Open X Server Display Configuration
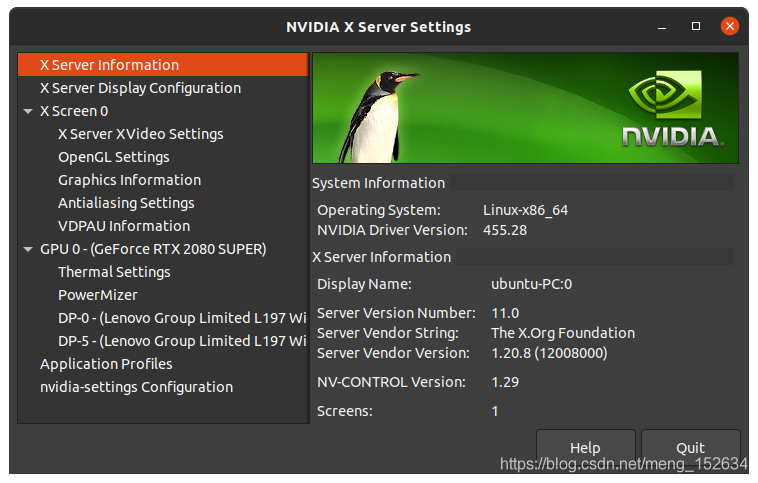Viewport: 758px width, 483px height. [x=140, y=88]
